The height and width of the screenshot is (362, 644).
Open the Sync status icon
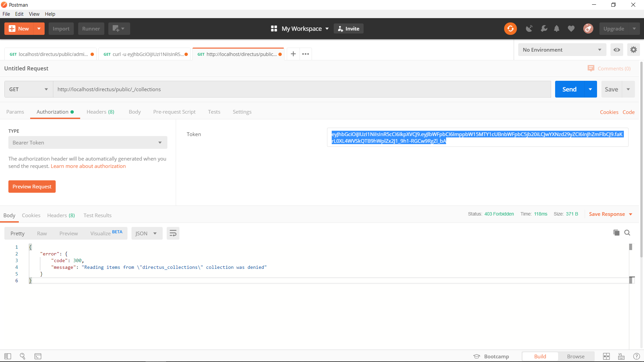point(510,28)
